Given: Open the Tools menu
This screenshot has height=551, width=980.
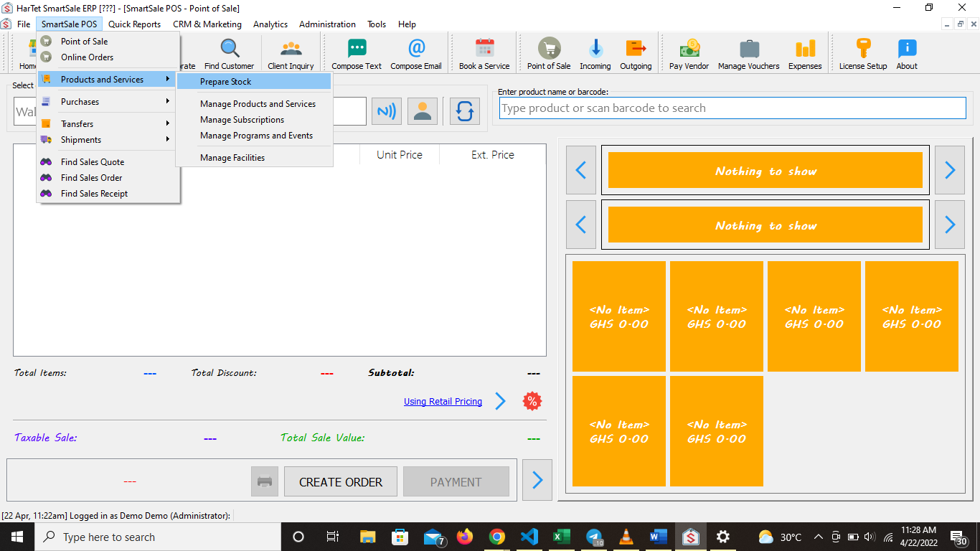Looking at the screenshot, I should click(x=377, y=24).
